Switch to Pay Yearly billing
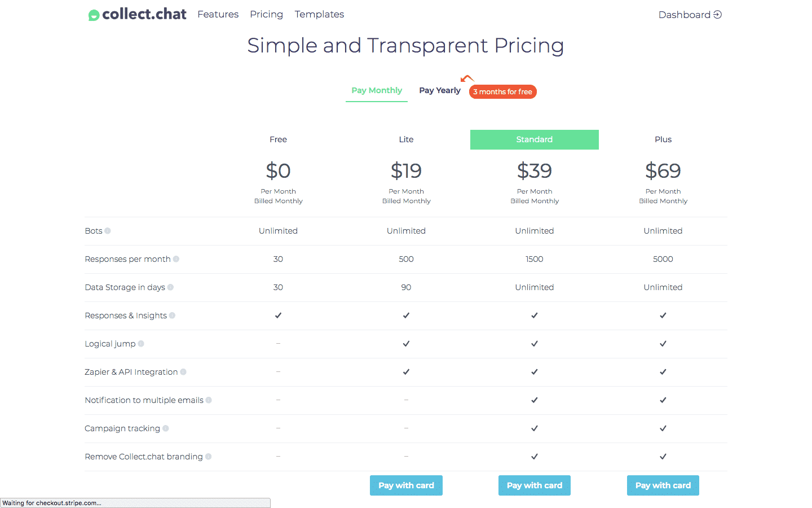812x508 pixels. click(440, 90)
